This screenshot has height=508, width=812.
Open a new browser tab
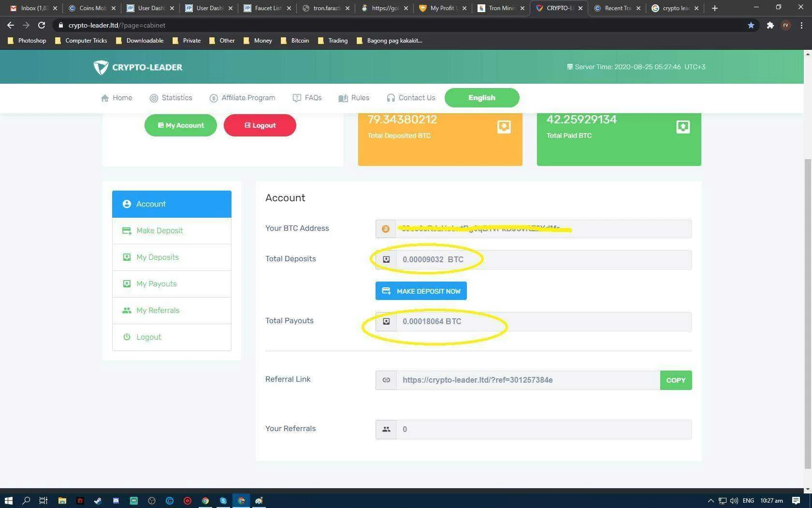(x=715, y=8)
